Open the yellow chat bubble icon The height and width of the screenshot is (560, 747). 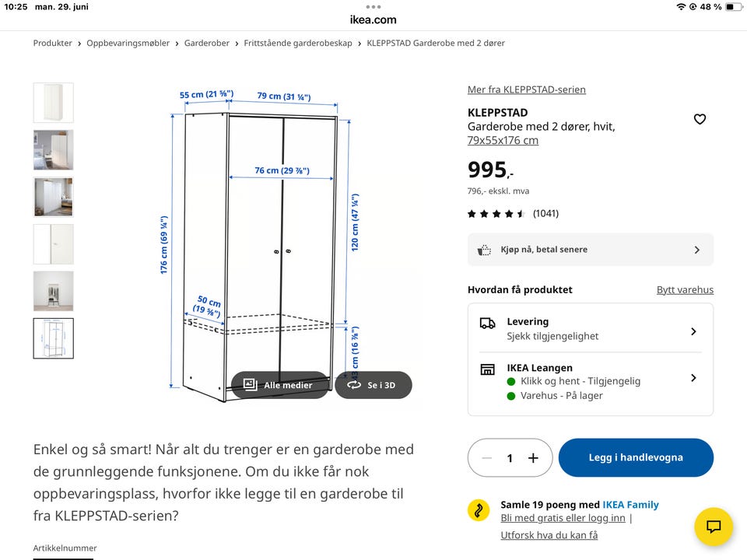click(x=714, y=527)
